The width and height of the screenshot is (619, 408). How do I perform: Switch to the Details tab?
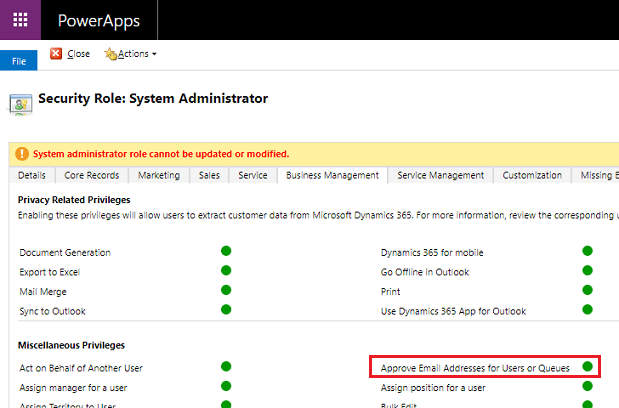tap(32, 175)
